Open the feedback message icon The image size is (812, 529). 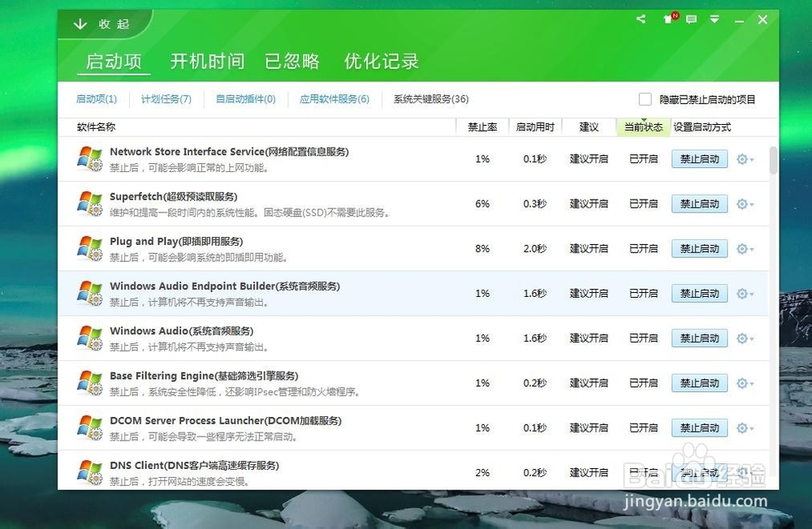[x=691, y=19]
